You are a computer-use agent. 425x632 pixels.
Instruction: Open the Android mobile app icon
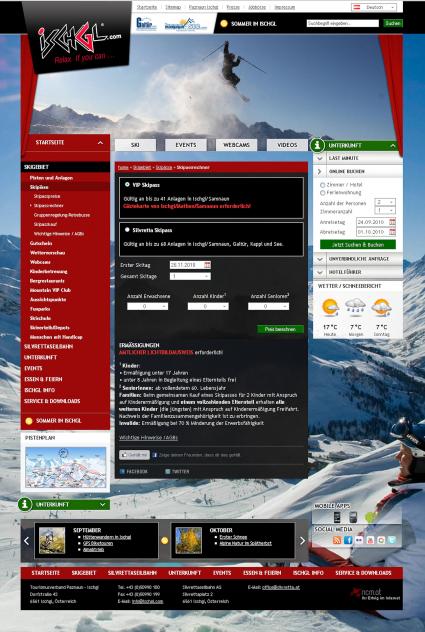[369, 517]
